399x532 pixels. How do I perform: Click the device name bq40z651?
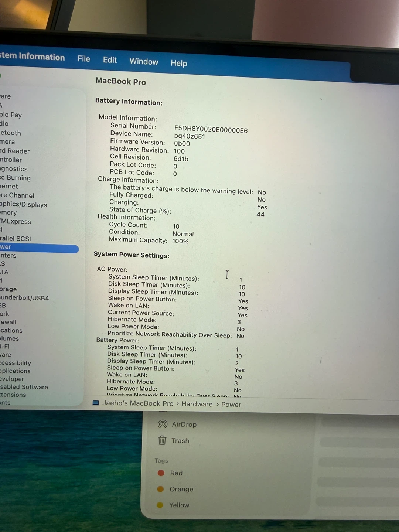click(x=190, y=136)
